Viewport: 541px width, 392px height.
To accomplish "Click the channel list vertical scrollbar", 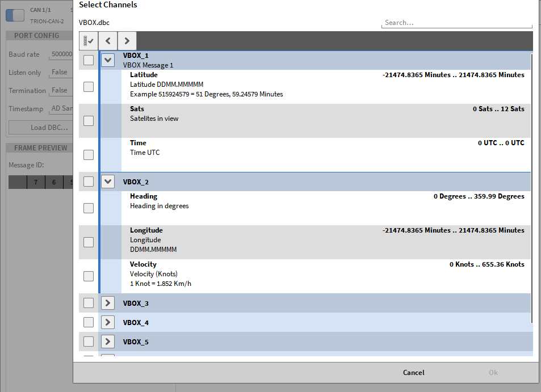I will (x=532, y=187).
